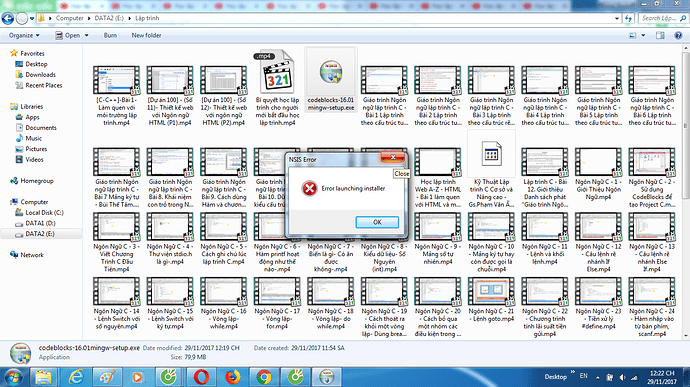Click OK in the NSIS Error dialog

377,222
